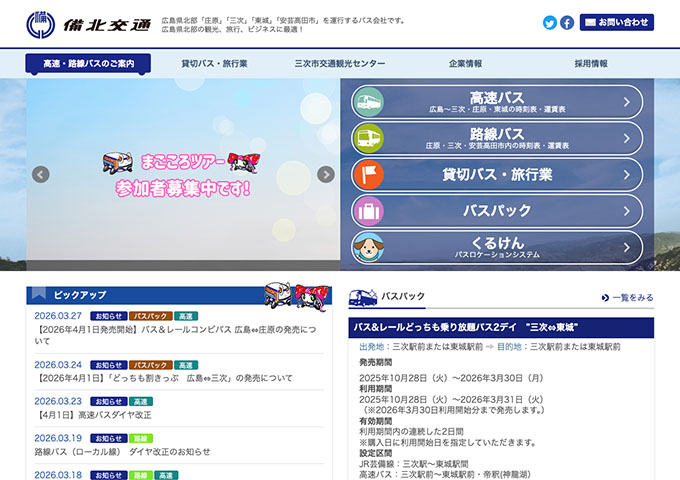Screen dimensions: 680x480
Task: Open 高速バス timetable title text
Action: [x=497, y=98]
